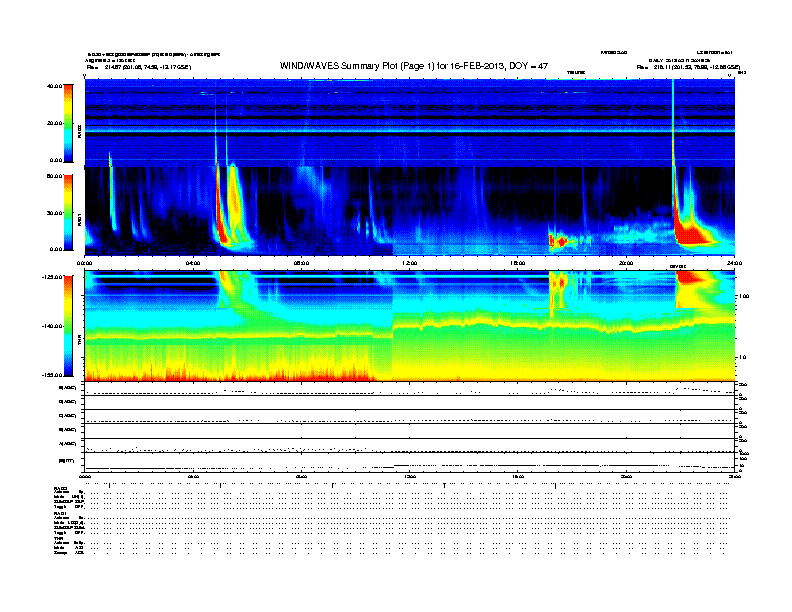Click 00:00 tick label below RAD1 panel
The height and width of the screenshot is (612, 792).
(84, 263)
